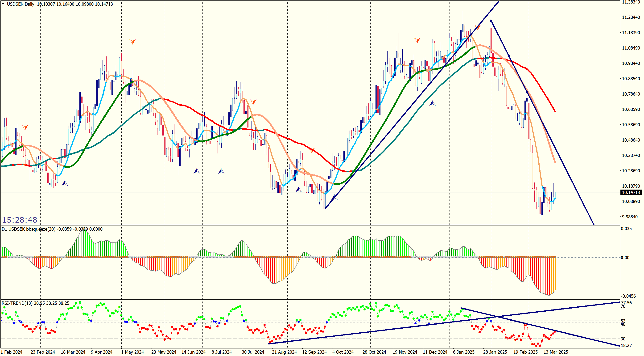Click the bbsqueeze(20) indicator label
Viewport: 644px width, 356px height.
pos(41,229)
